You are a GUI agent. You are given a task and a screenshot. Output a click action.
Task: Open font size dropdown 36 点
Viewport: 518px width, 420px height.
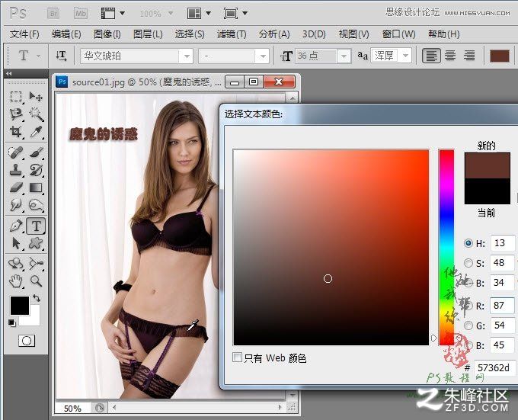click(344, 56)
